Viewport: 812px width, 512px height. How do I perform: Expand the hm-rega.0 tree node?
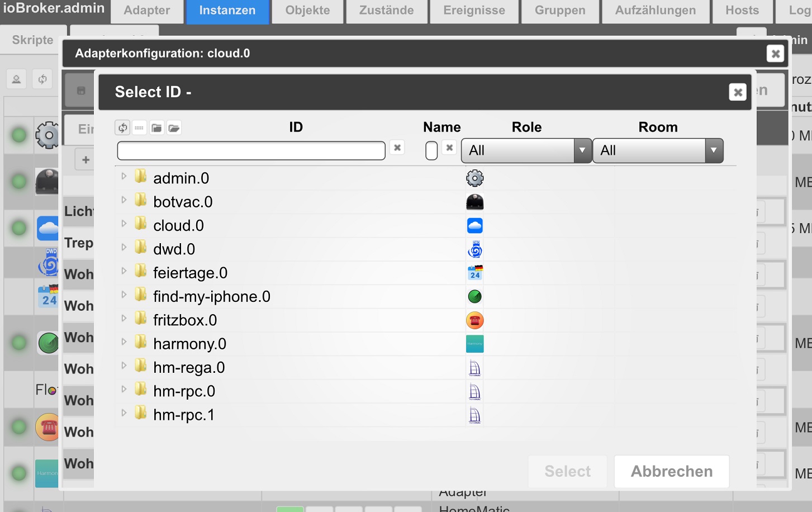point(124,366)
